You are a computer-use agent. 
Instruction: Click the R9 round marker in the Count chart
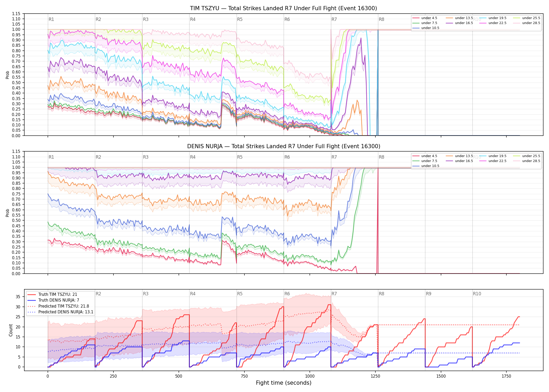tap(428, 294)
